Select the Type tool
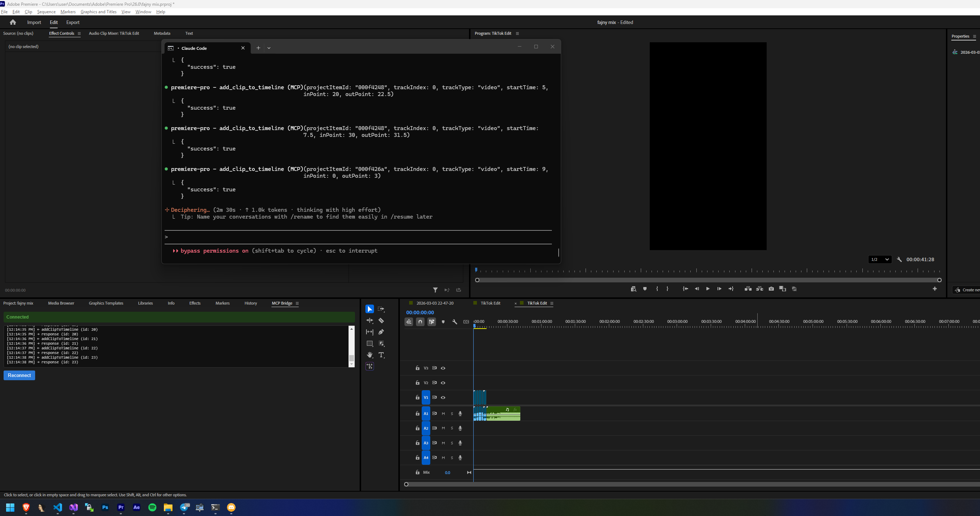Image resolution: width=980 pixels, height=516 pixels. pyautogui.click(x=382, y=355)
